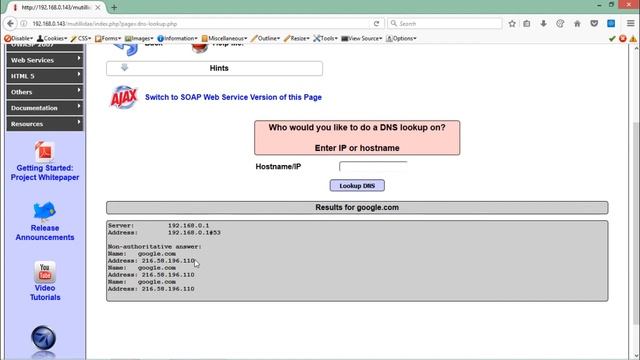Click Switch to SOAP Web Service Version link
Image resolution: width=640 pixels, height=360 pixels.
tap(233, 97)
